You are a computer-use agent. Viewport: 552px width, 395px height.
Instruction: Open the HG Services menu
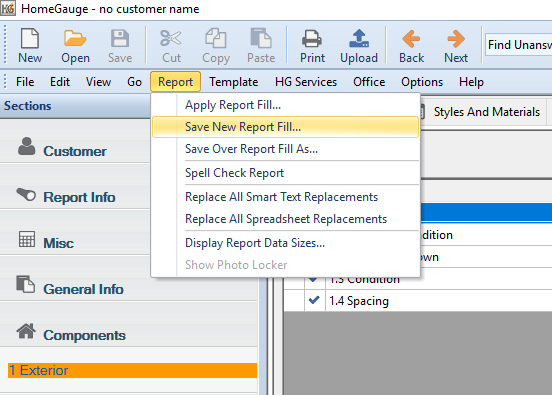[x=306, y=82]
